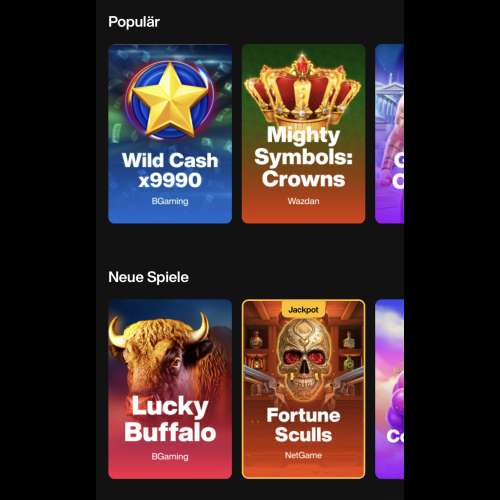Click the Wazdan provider label
Viewport: 500px width, 500px height.
[303, 201]
